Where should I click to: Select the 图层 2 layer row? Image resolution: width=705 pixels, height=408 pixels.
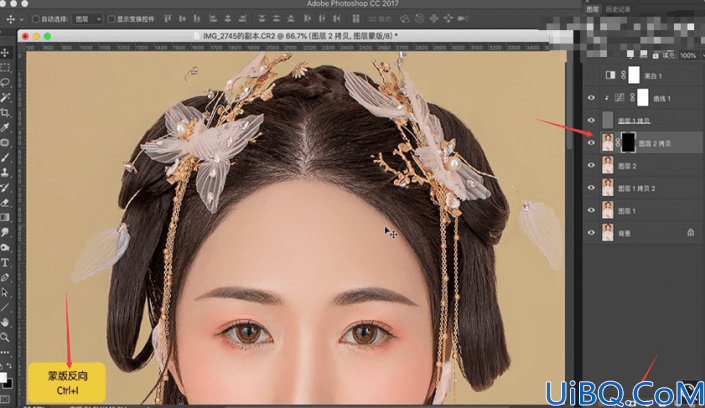[x=643, y=166]
